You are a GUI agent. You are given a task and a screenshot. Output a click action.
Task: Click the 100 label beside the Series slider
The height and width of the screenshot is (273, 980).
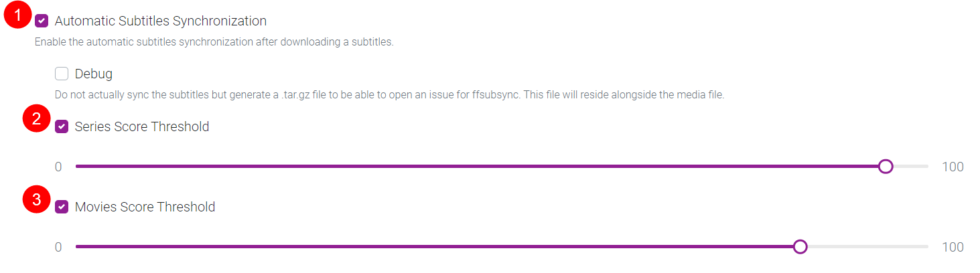(x=953, y=167)
